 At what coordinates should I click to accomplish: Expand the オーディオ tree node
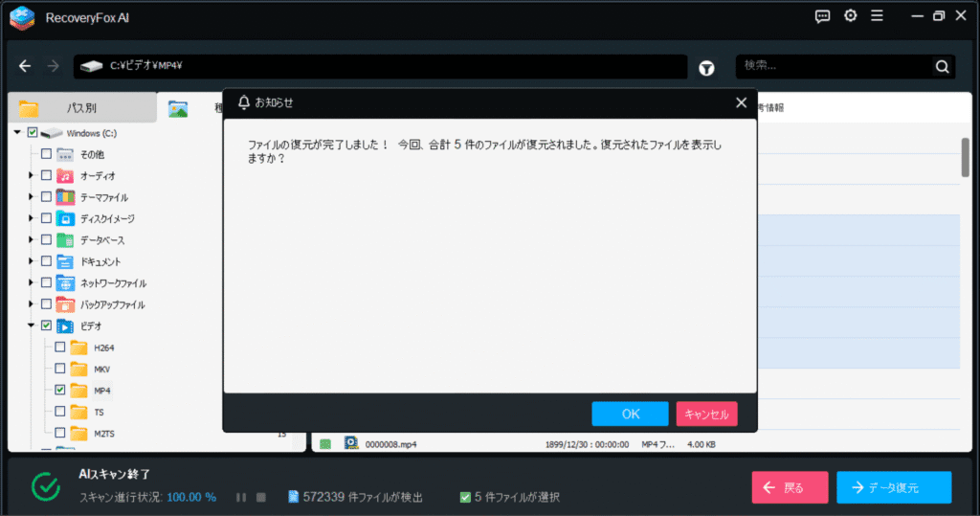31,176
